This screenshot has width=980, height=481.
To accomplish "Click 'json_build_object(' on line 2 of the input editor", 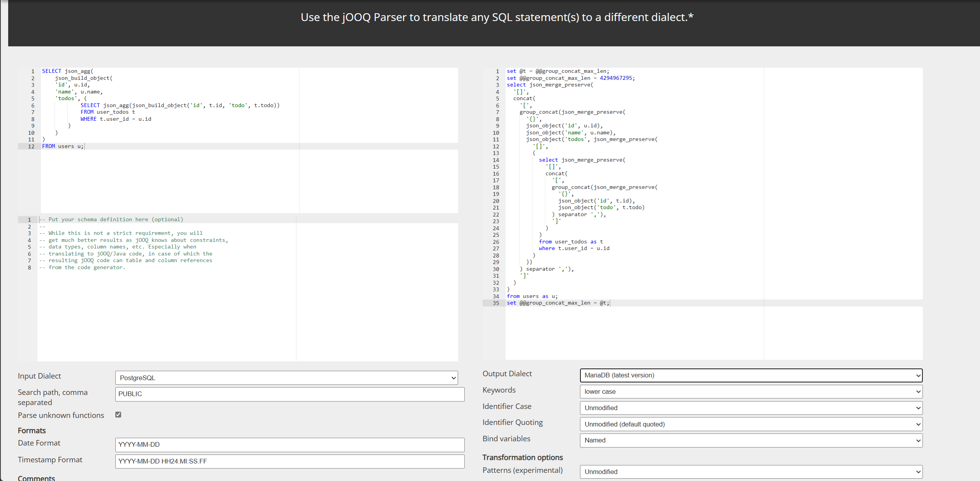I will 84,78.
